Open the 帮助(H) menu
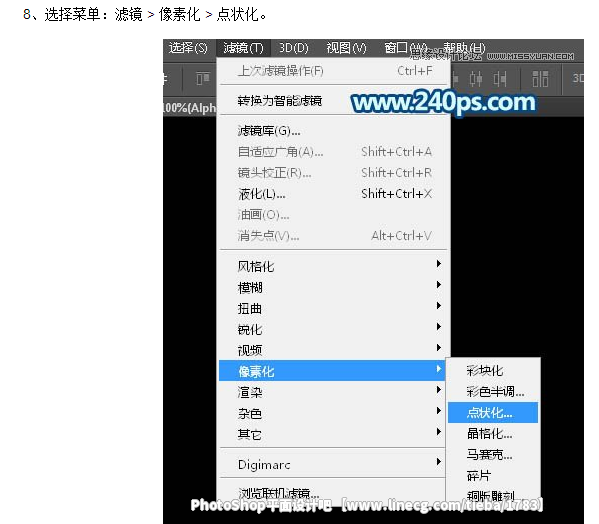Viewport: 599px width, 524px height. pyautogui.click(x=464, y=48)
